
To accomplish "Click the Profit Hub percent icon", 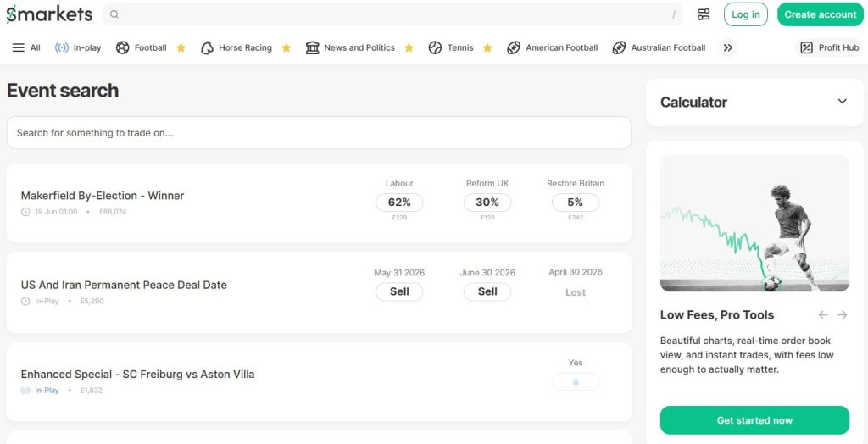I will [x=807, y=47].
